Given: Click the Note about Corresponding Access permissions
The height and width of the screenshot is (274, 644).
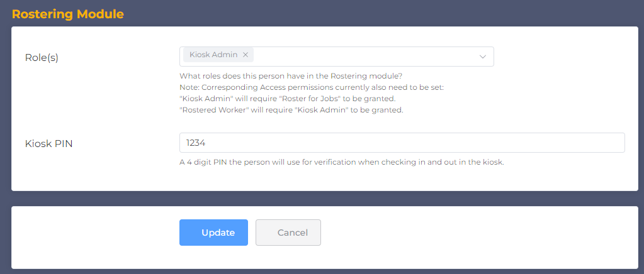Looking at the screenshot, I should [312, 87].
